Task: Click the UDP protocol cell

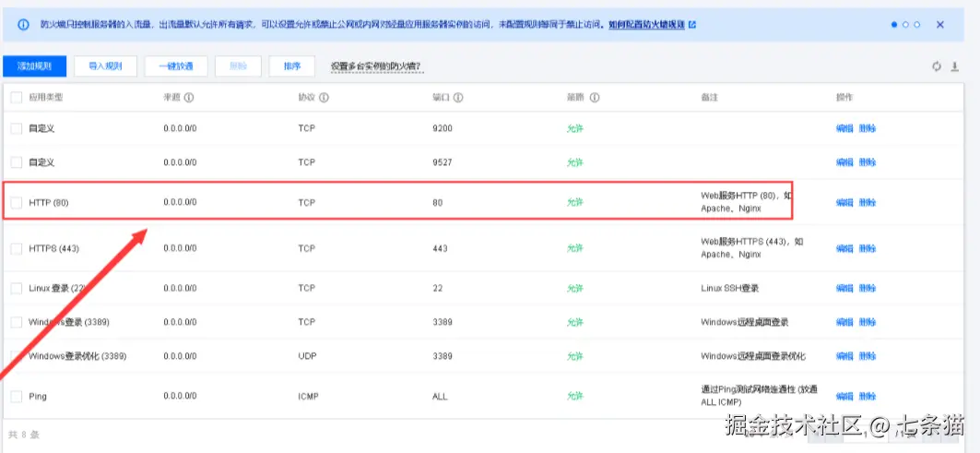Action: [307, 356]
